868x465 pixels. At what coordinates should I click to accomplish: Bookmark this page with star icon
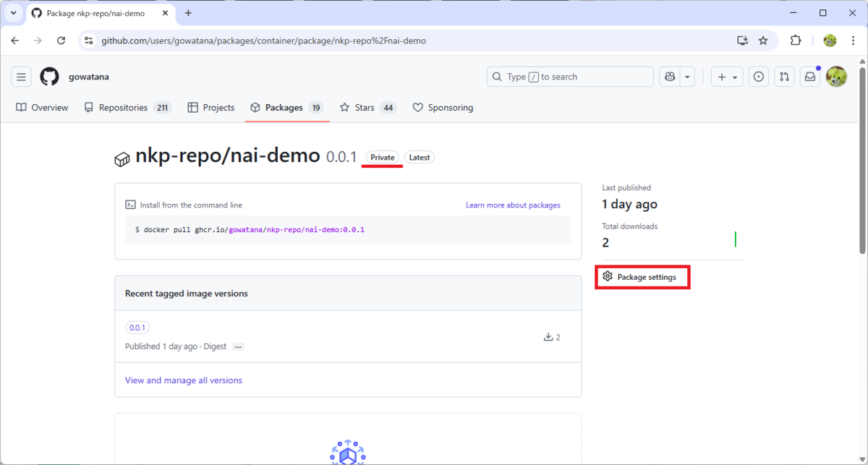tap(763, 40)
